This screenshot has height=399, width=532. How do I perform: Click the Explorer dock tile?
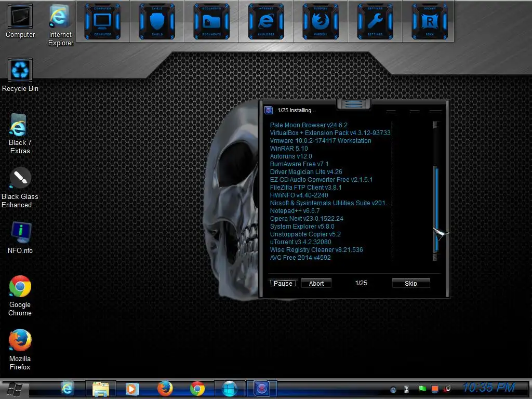pos(266,21)
